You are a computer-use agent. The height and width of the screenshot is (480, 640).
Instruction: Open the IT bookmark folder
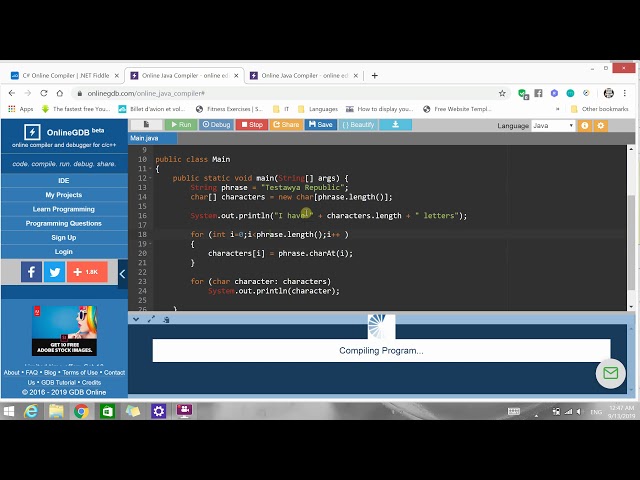coord(281,109)
